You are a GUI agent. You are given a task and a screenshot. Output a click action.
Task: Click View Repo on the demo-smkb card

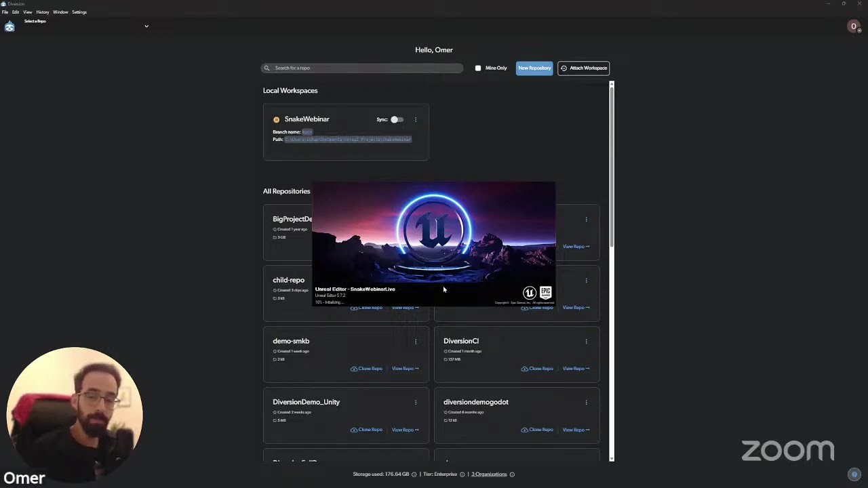406,369
